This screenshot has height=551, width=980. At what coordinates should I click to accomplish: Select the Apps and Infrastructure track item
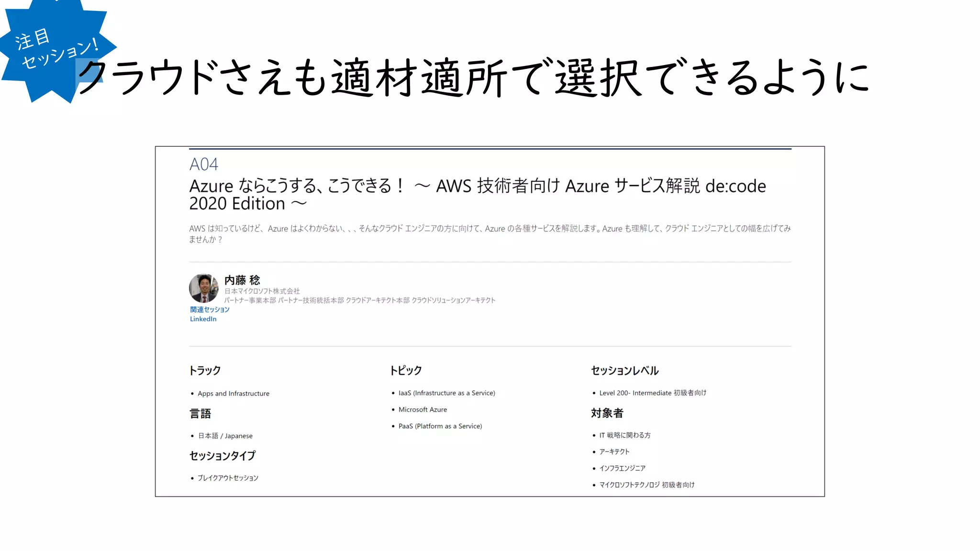tap(234, 394)
